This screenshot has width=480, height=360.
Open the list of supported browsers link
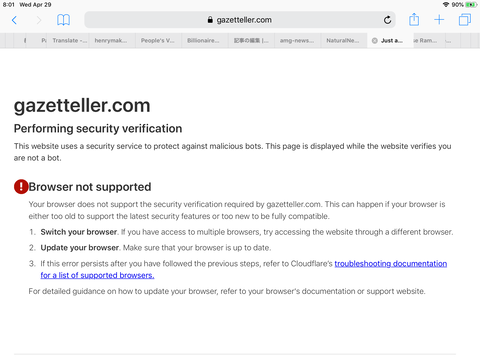click(97, 275)
